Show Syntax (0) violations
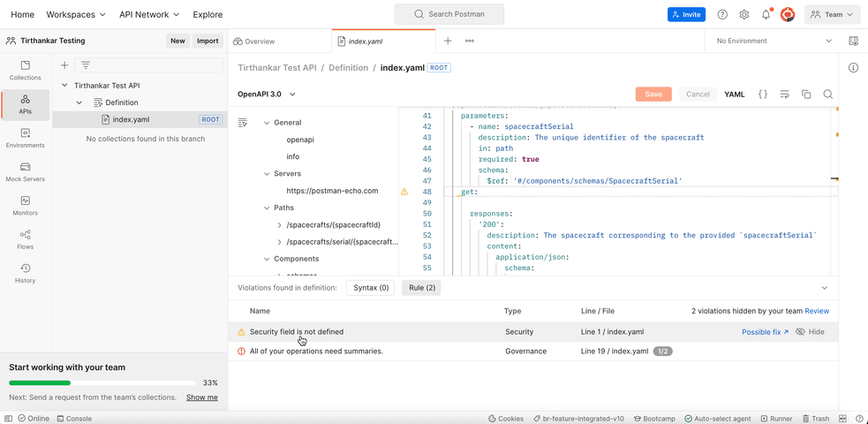Screen dimensions: 868x424 pos(370,288)
